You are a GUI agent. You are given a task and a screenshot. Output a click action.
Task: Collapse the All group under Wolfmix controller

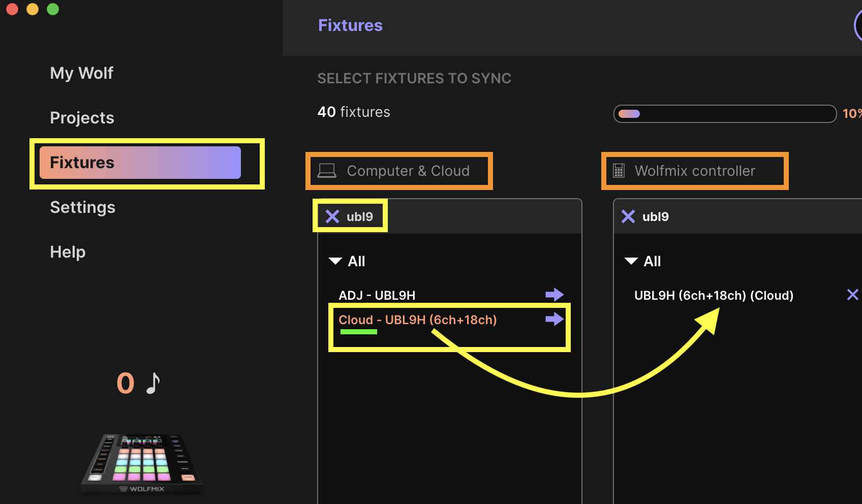631,261
